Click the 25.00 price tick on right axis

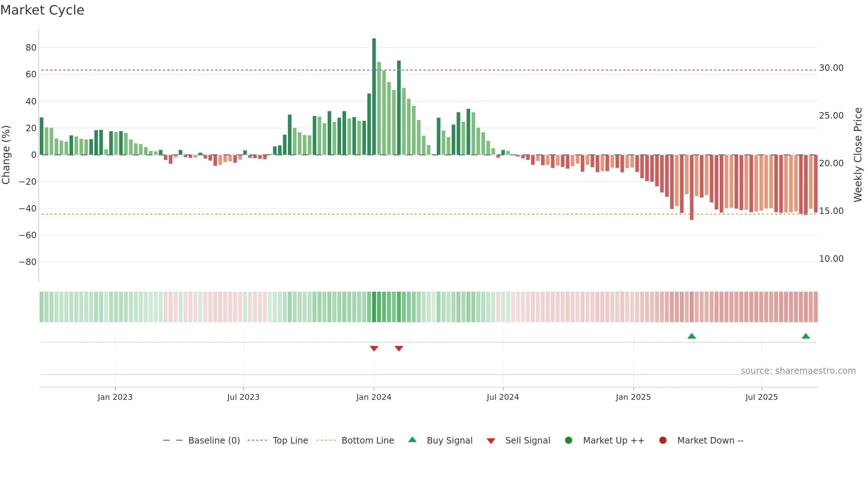tap(831, 115)
